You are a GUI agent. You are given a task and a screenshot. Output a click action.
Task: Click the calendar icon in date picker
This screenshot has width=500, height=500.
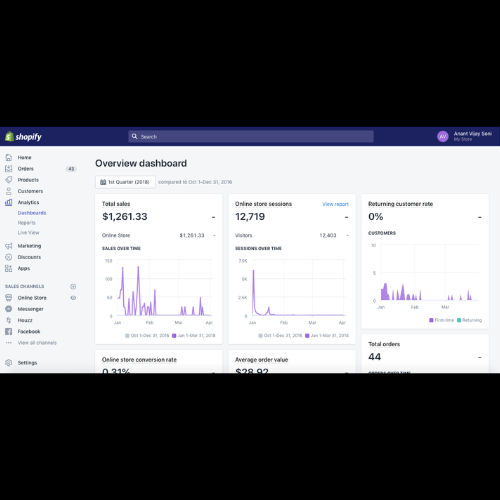coord(103,182)
